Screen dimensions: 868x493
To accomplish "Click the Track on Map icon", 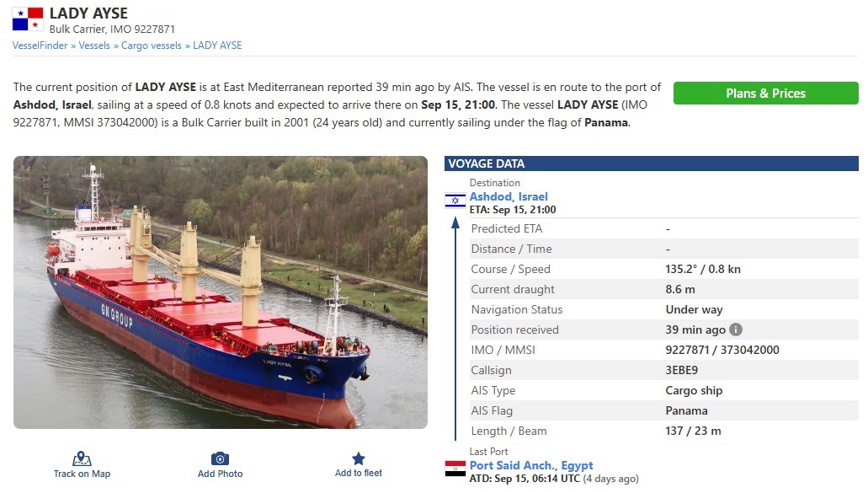I will coord(82,458).
